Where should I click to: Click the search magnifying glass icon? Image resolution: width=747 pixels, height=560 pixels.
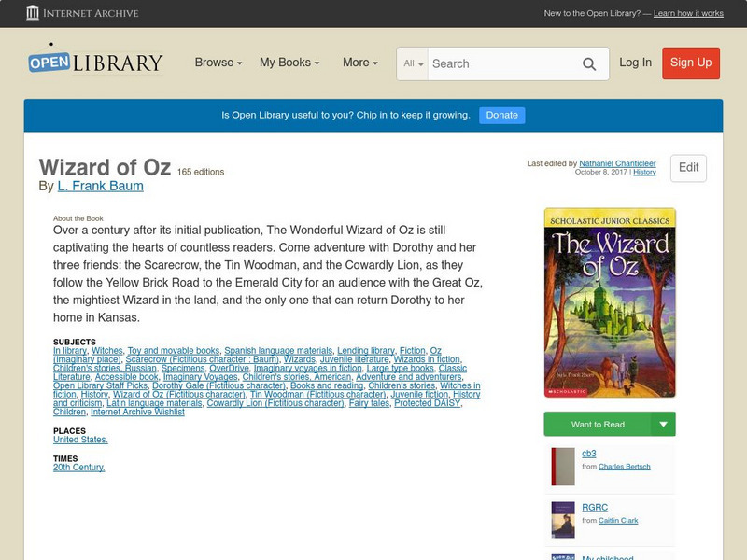(589, 63)
